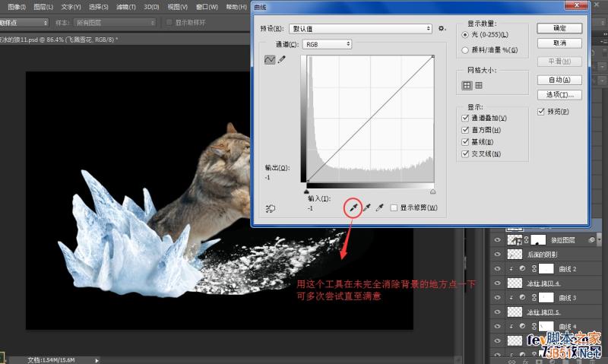The height and width of the screenshot is (364, 608).
Task: Select 光 (0-255) radio option
Action: [465, 35]
